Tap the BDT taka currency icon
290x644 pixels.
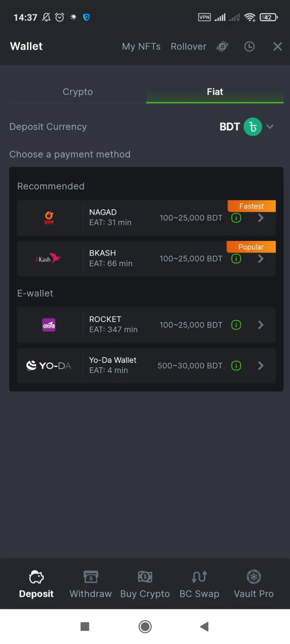pyautogui.click(x=253, y=127)
